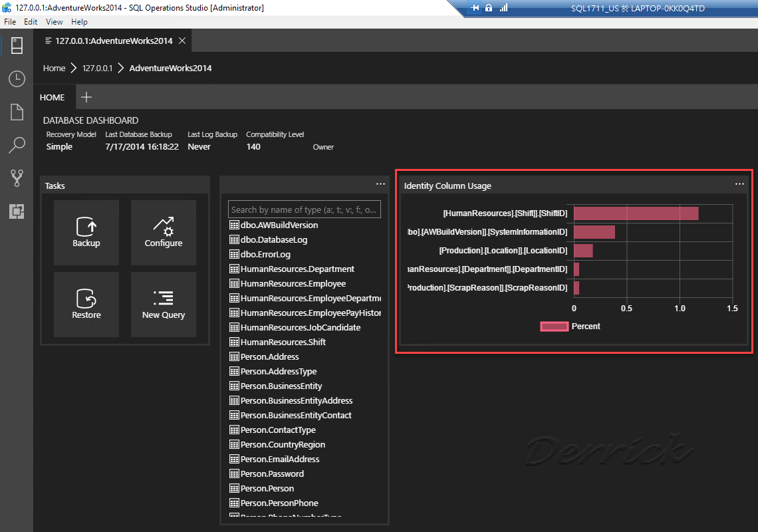
Task: Open the Extensions icon in the sidebar
Action: click(16, 211)
